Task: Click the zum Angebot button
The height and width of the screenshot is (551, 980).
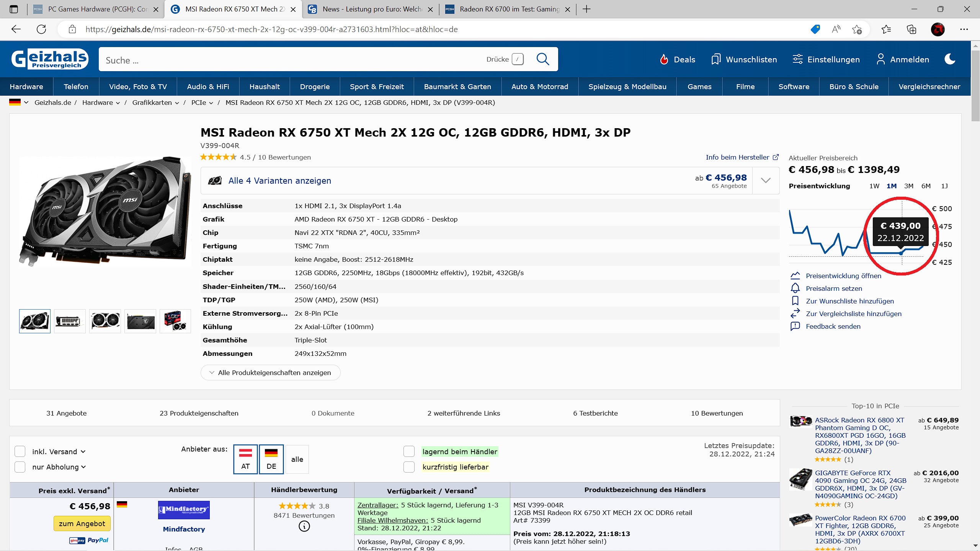Action: 82,523
